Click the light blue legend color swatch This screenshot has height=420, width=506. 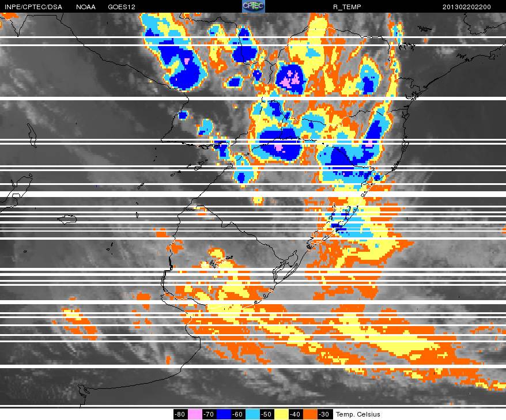252,414
